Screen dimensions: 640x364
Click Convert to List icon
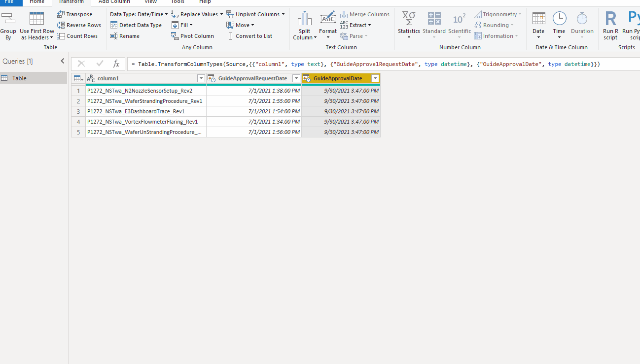[x=230, y=36]
